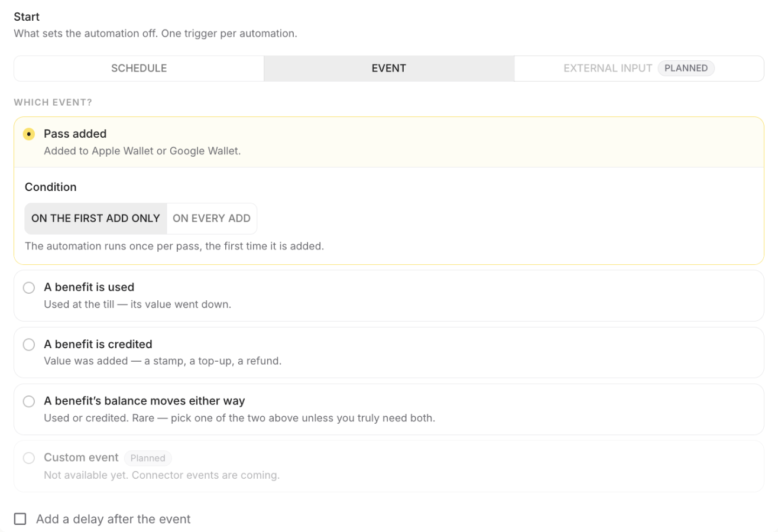Select the Event trigger tab

(389, 69)
